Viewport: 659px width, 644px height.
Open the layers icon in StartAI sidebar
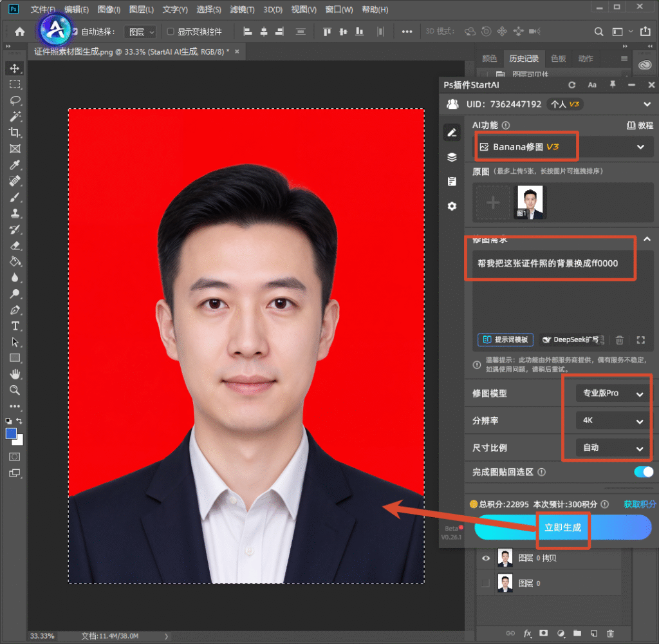[x=452, y=157]
